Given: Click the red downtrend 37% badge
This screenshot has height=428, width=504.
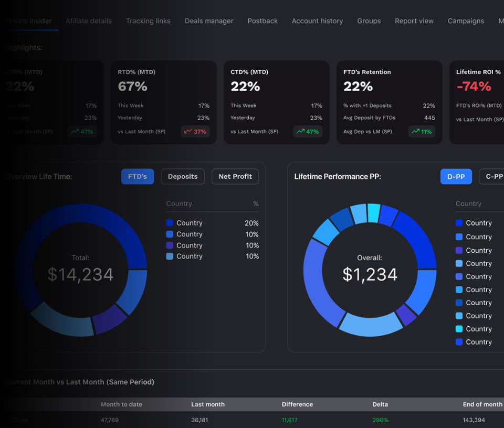Looking at the screenshot, I should [x=195, y=132].
